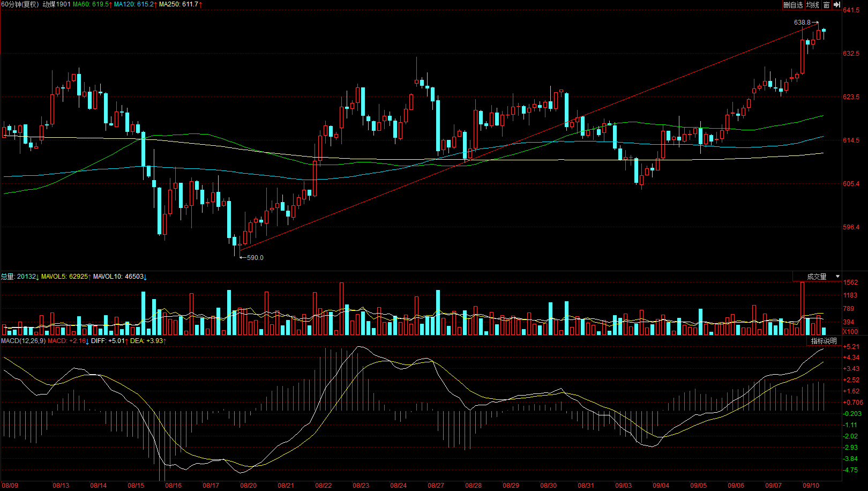Click the DEA: +3.93 value
This screenshot has width=868, height=491.
coord(148,341)
